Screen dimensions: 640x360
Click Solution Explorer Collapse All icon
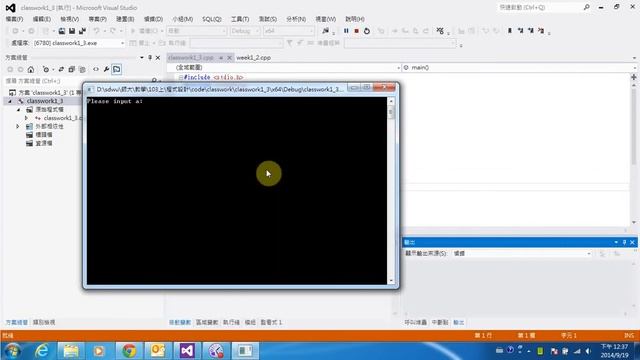[x=71, y=69]
